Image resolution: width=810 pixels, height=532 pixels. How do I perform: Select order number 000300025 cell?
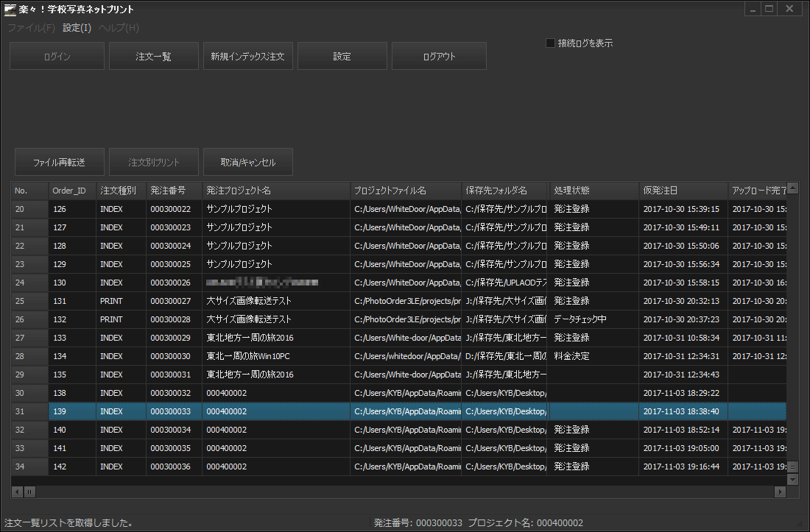click(x=174, y=264)
